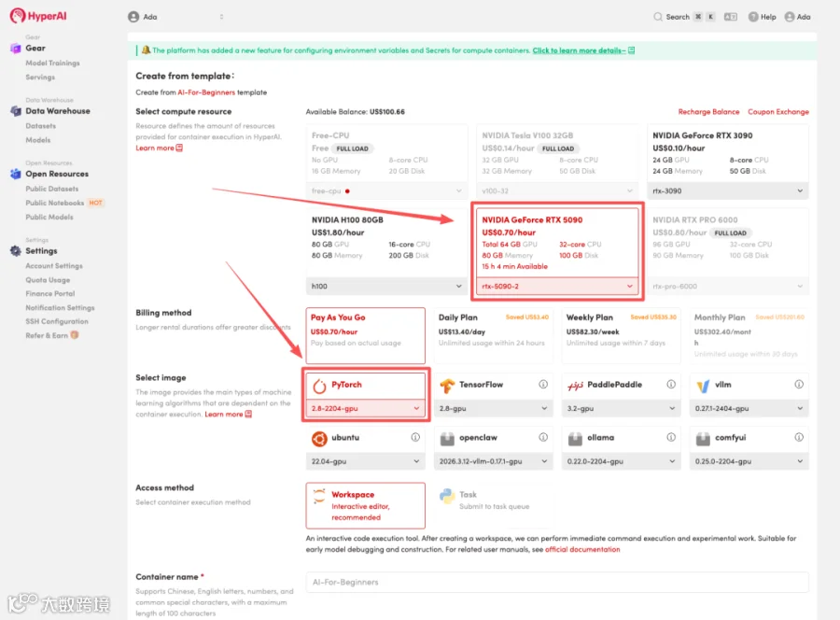Expand the h100 resource dropdown
840x620 pixels.
pyautogui.click(x=386, y=286)
